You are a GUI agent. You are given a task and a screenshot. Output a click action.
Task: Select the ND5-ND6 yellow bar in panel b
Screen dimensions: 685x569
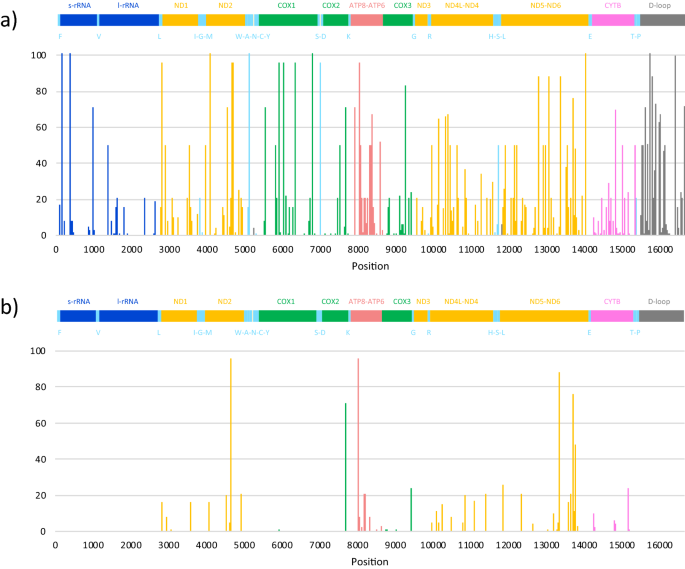543,316
